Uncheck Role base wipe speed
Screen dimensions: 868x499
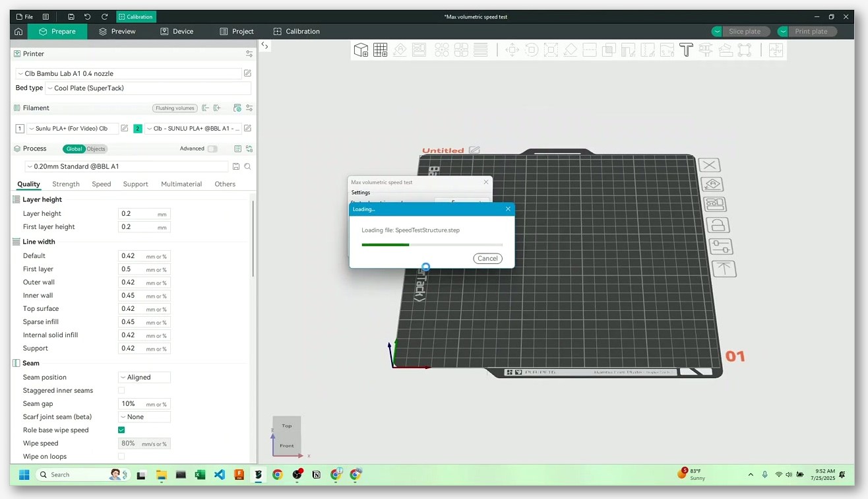click(121, 430)
